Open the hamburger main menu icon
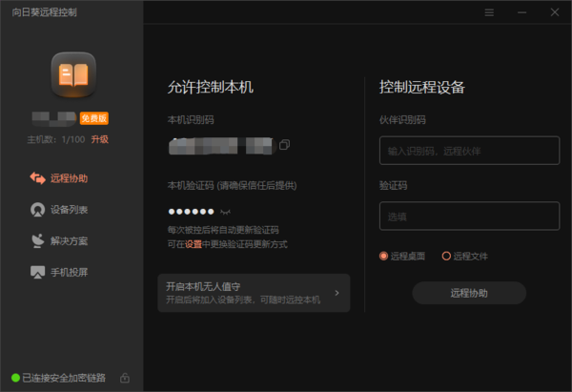 (x=489, y=12)
